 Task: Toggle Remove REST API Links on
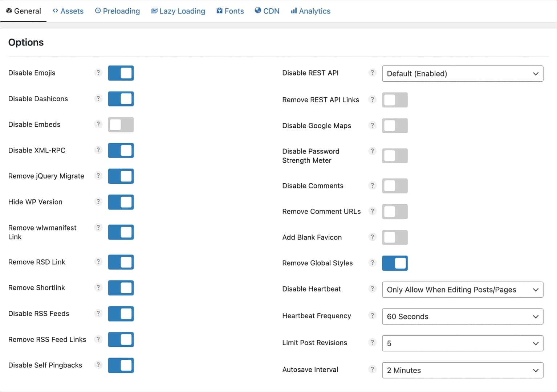[x=395, y=100]
